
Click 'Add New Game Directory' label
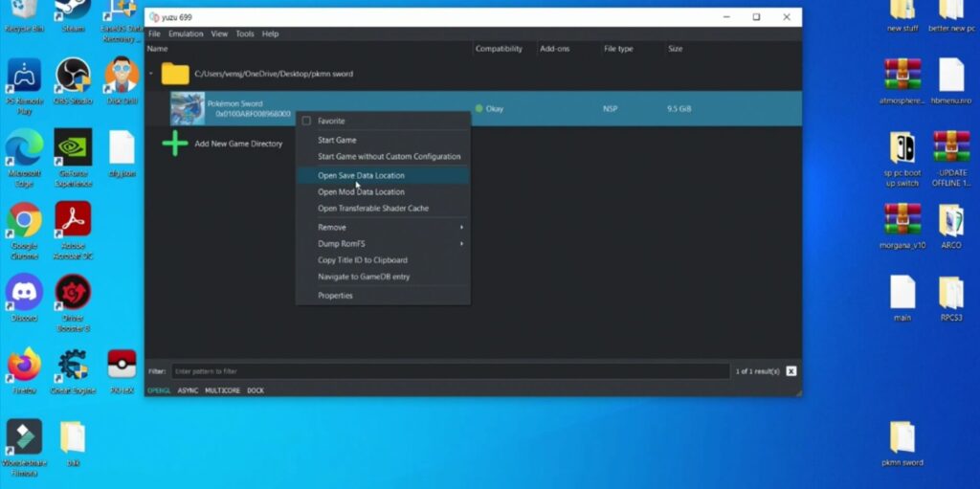pos(238,144)
